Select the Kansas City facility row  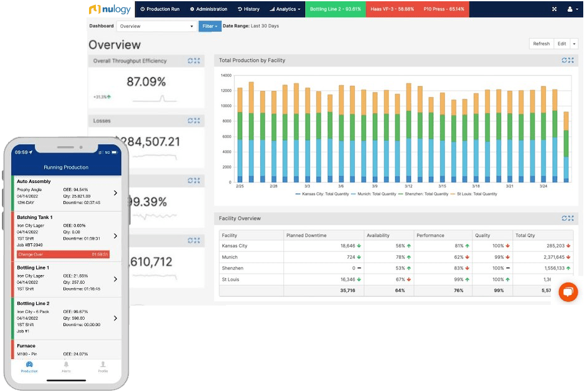click(x=396, y=246)
